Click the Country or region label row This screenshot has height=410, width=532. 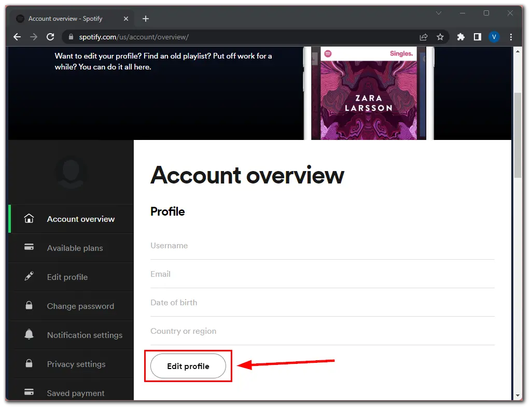coord(323,331)
